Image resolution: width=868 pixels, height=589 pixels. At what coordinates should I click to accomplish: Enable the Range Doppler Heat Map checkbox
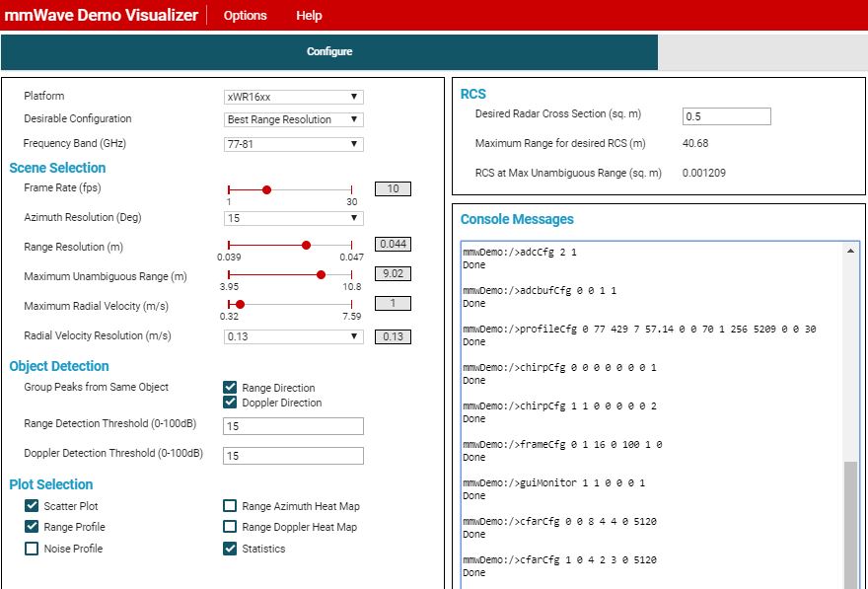coord(230,527)
